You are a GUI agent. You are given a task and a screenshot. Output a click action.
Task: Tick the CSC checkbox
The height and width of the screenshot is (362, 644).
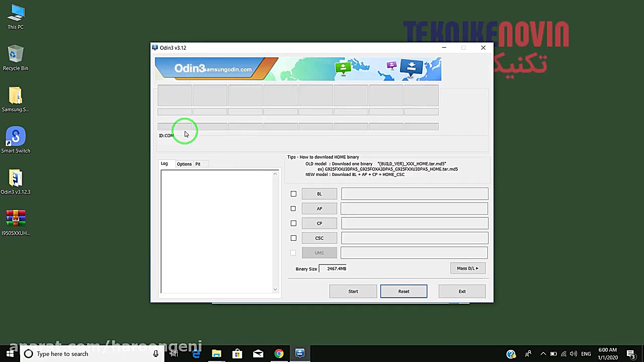point(293,238)
